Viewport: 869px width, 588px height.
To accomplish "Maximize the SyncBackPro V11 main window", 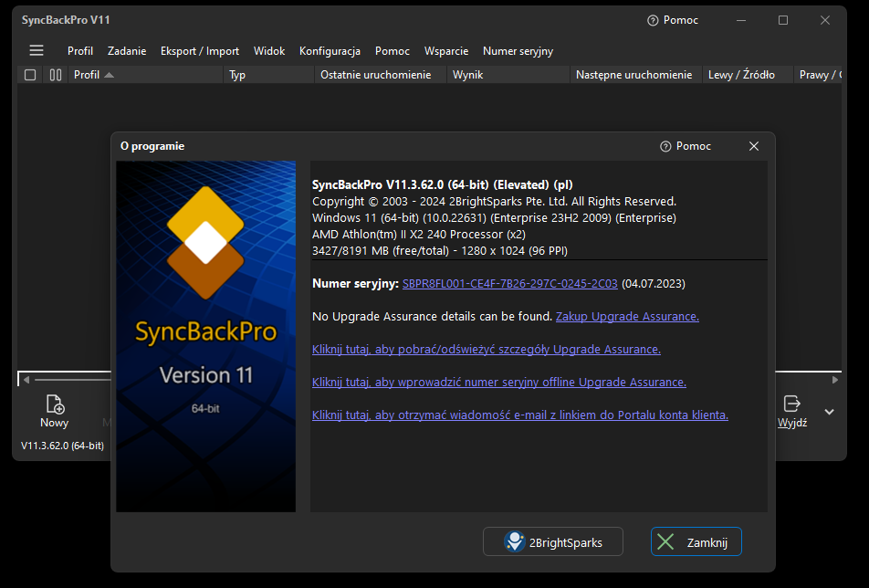I will [783, 20].
